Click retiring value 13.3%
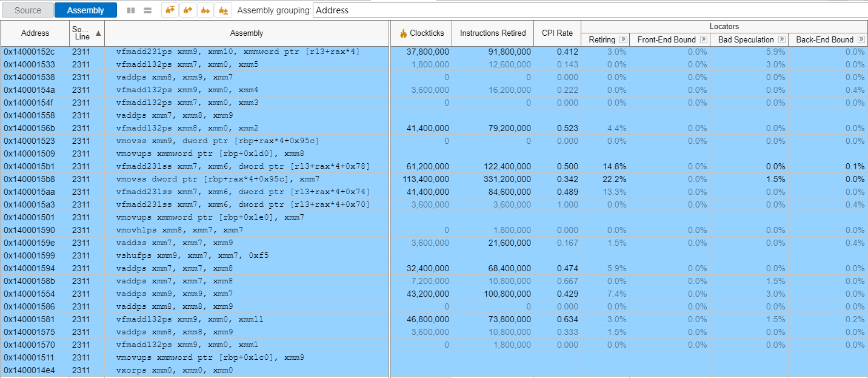Viewport: 868px width, 378px height. pos(615,192)
